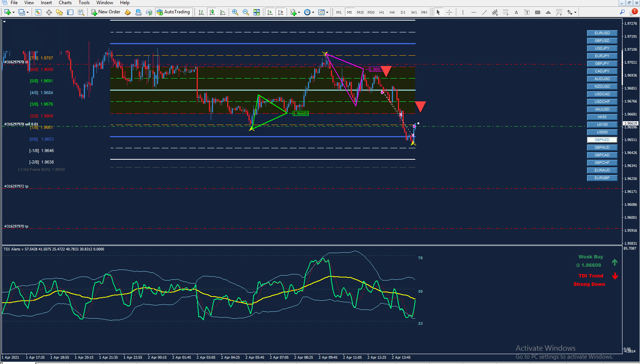Switch chart to candlestick mode

pyautogui.click(x=212, y=12)
